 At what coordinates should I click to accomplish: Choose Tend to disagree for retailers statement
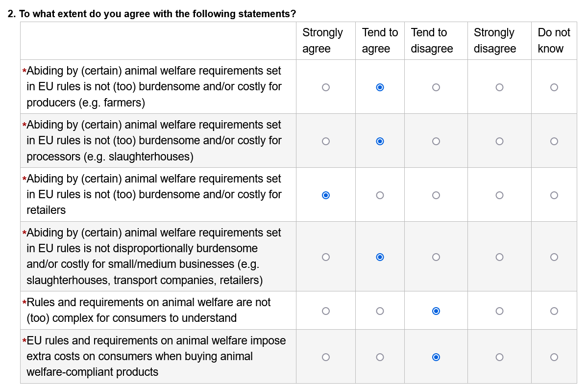point(436,195)
